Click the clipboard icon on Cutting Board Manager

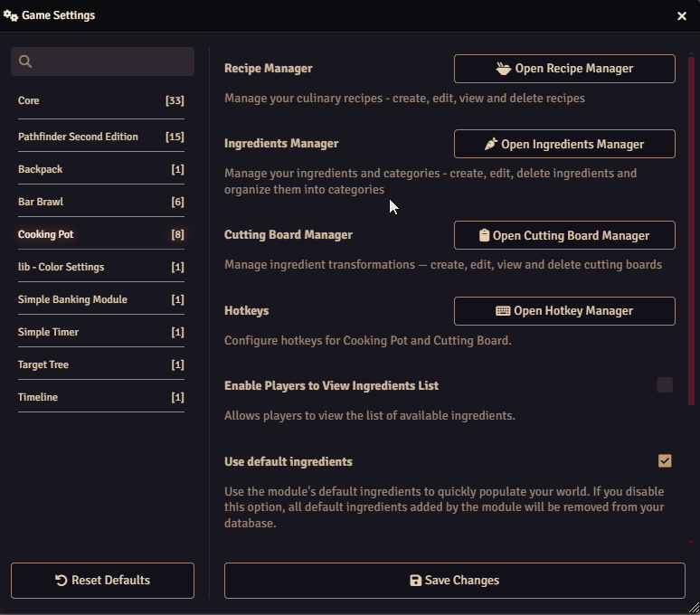click(x=484, y=235)
